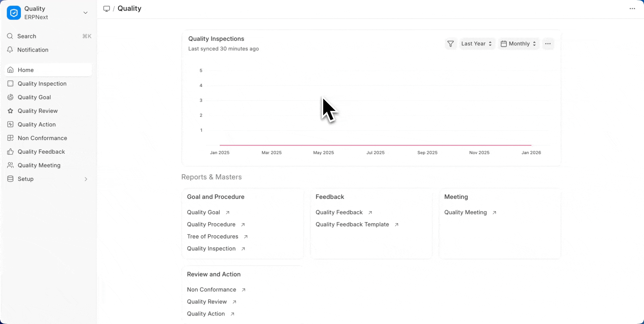Open the Tree of Procedures link

pos(213,237)
